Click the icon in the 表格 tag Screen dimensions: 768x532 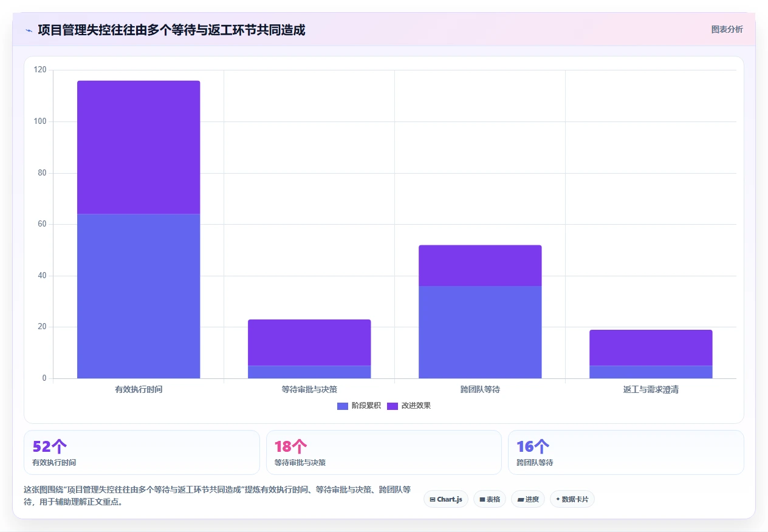482,500
